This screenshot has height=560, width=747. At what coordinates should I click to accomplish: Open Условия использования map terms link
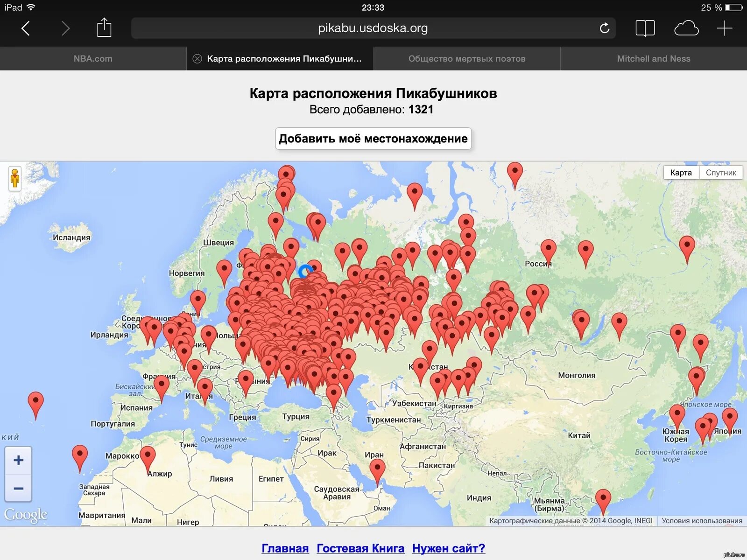tap(702, 521)
